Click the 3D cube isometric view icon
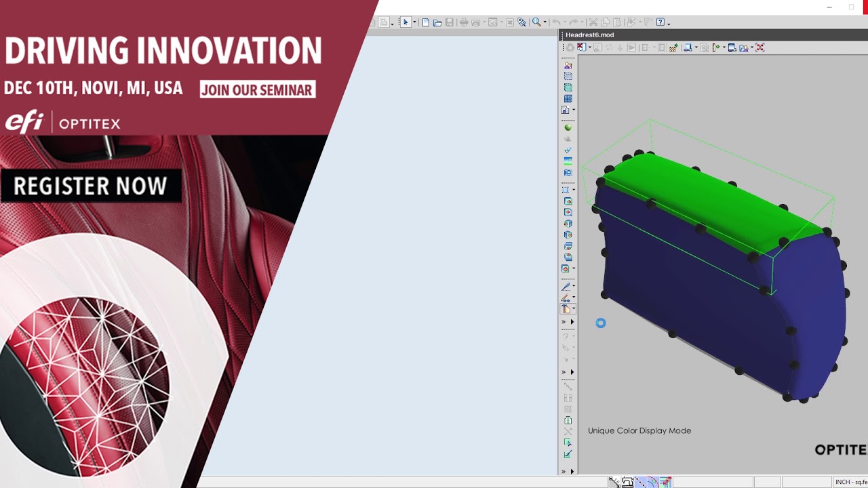This screenshot has height=488, width=868. pos(568,223)
